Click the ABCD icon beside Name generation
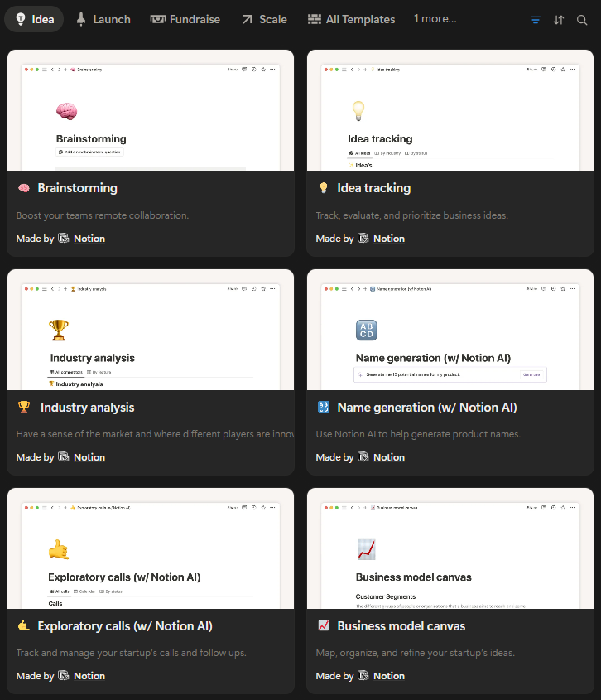This screenshot has width=601, height=700. pyautogui.click(x=324, y=407)
